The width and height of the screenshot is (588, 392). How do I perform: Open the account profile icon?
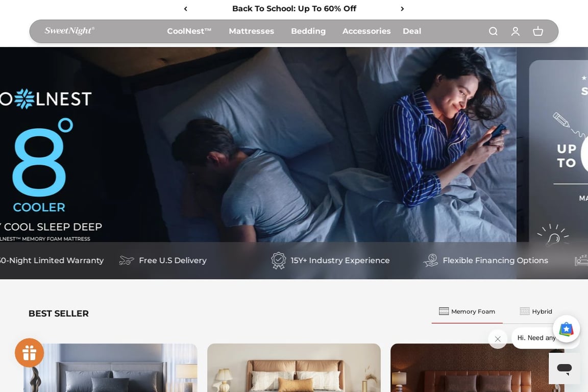tap(515, 31)
